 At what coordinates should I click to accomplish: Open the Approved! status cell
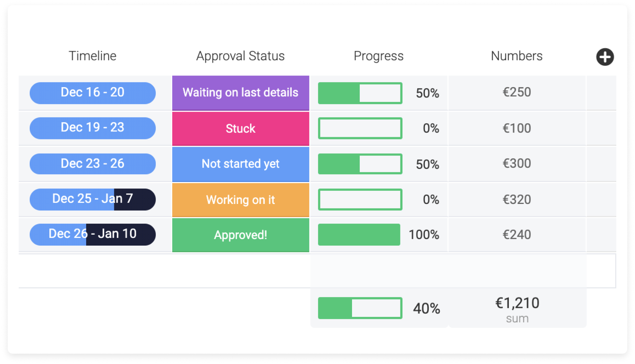click(x=241, y=235)
